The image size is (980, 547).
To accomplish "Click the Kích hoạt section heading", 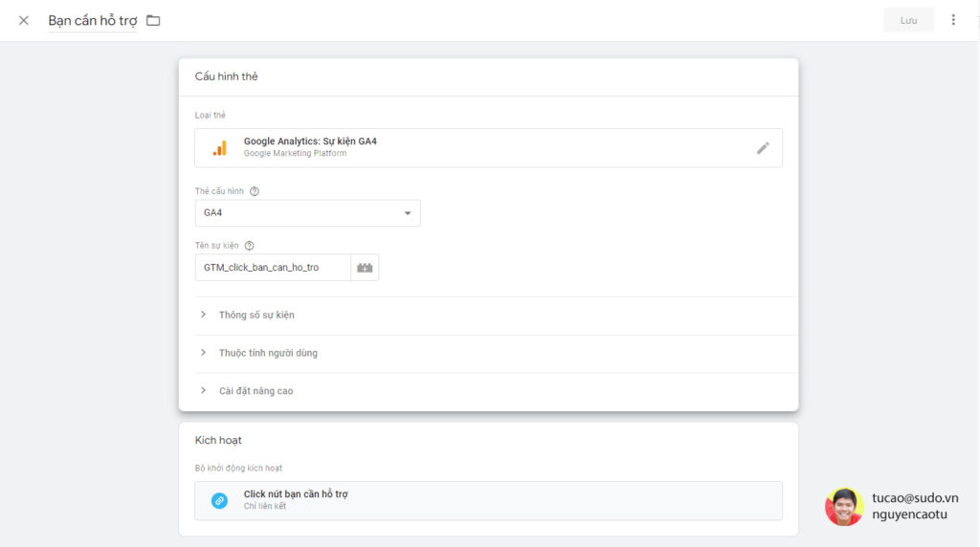I will click(218, 440).
